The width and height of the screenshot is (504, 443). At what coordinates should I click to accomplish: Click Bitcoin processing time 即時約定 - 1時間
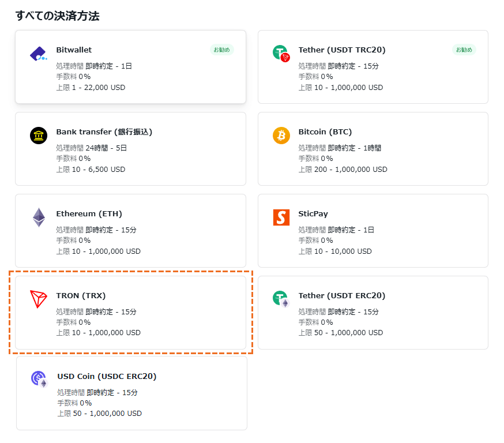pos(340,148)
